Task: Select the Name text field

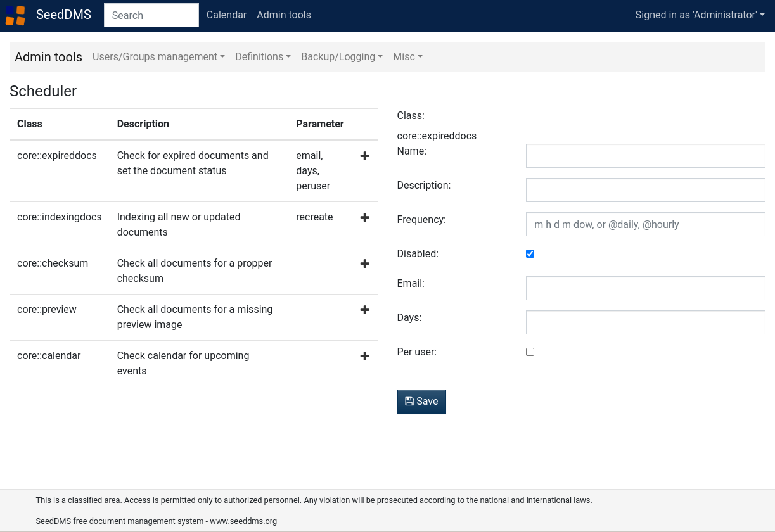Action: point(645,156)
